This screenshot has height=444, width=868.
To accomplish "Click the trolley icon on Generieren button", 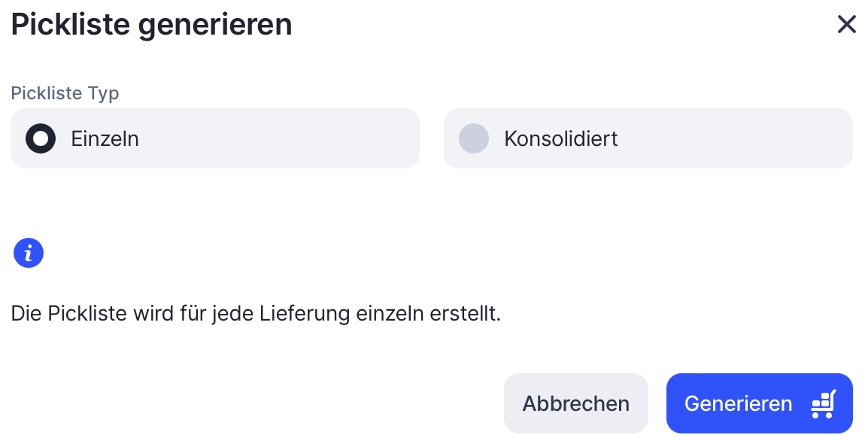I will (823, 404).
